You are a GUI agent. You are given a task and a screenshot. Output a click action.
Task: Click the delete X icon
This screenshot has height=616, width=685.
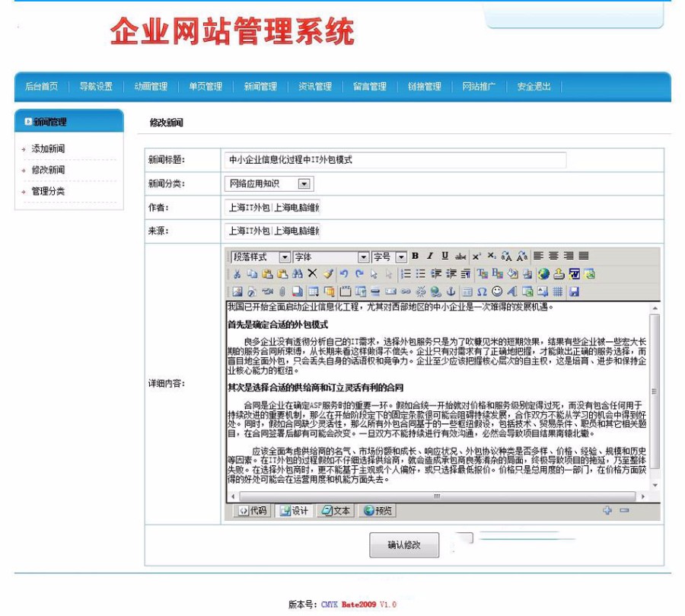pyautogui.click(x=312, y=274)
